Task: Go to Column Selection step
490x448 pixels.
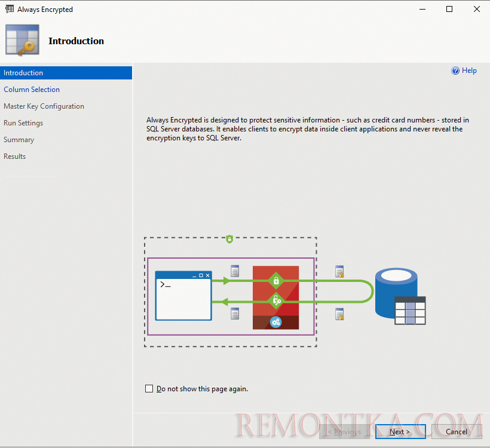Action: click(32, 90)
